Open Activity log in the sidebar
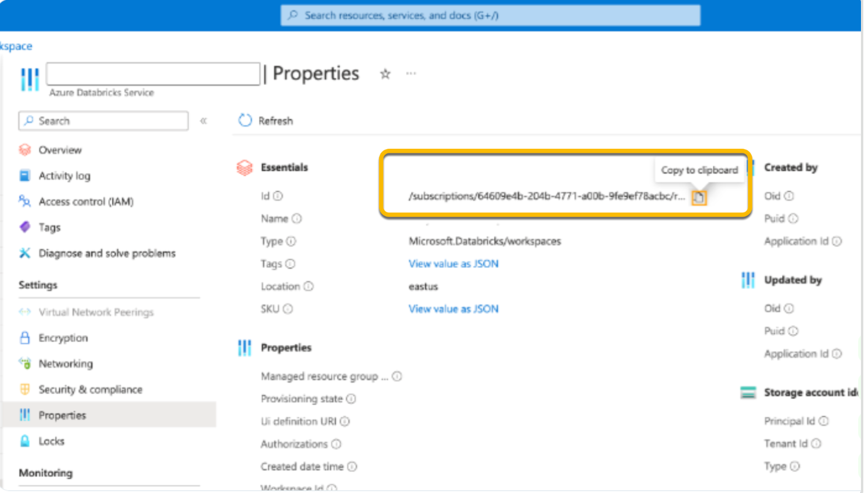This screenshot has width=868, height=493. coord(64,176)
